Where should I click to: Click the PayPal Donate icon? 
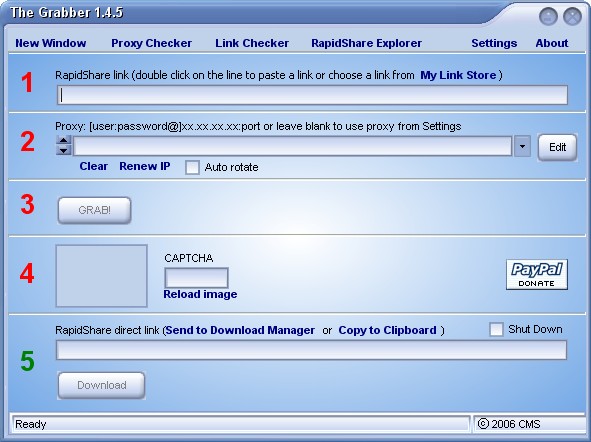537,275
